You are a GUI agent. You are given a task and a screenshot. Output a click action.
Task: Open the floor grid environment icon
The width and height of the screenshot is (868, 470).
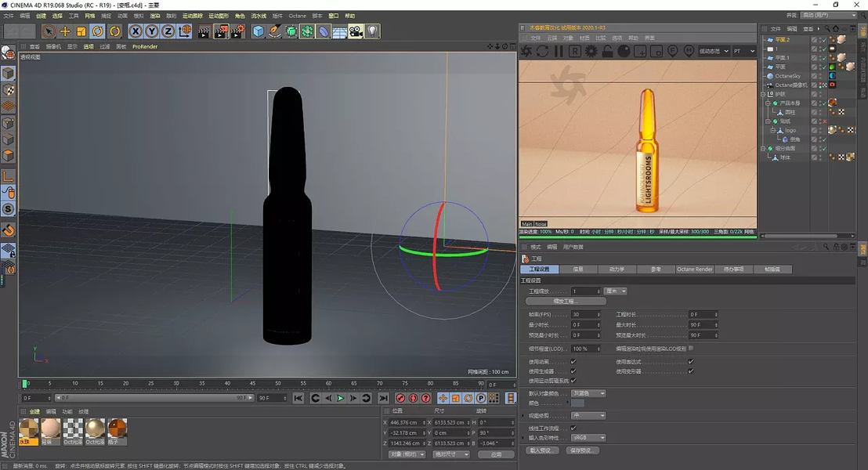pos(340,31)
